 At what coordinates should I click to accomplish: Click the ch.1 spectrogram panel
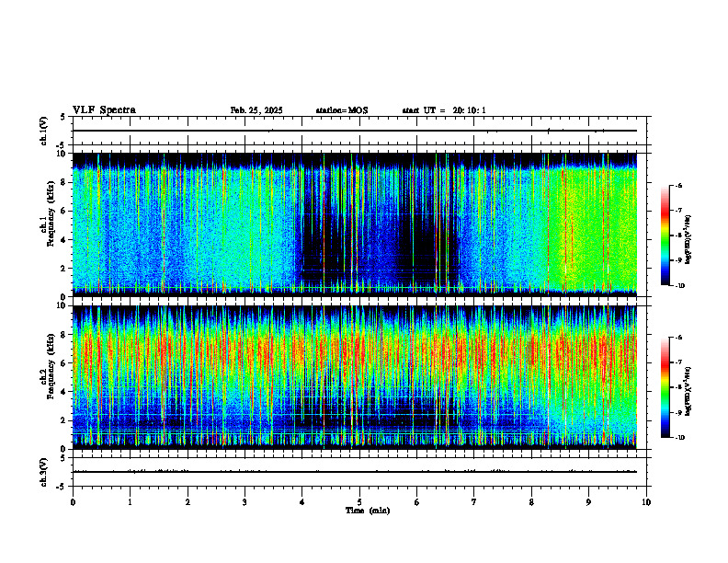354,224
